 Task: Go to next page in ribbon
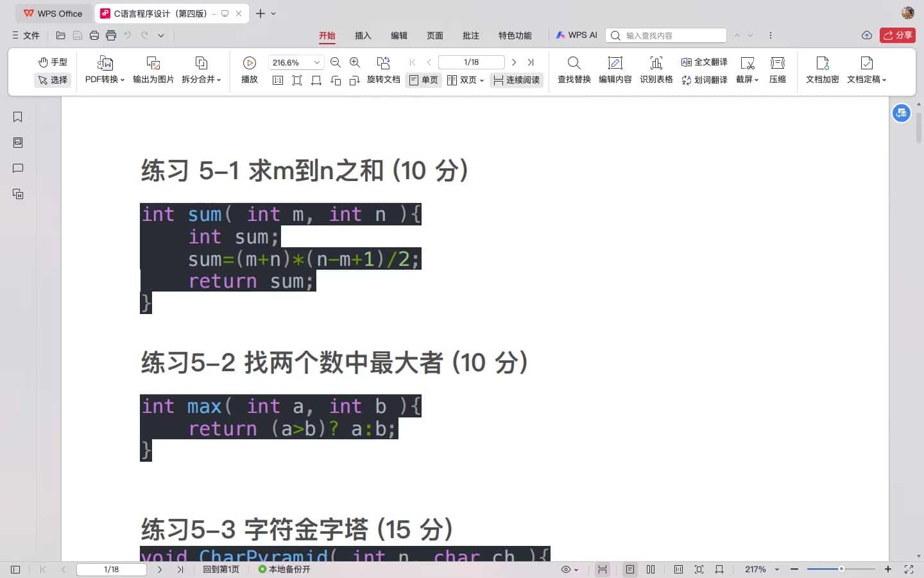tap(514, 62)
